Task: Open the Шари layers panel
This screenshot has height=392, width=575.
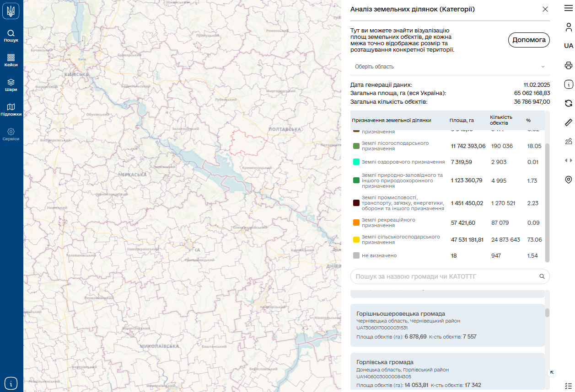Action: (11, 85)
